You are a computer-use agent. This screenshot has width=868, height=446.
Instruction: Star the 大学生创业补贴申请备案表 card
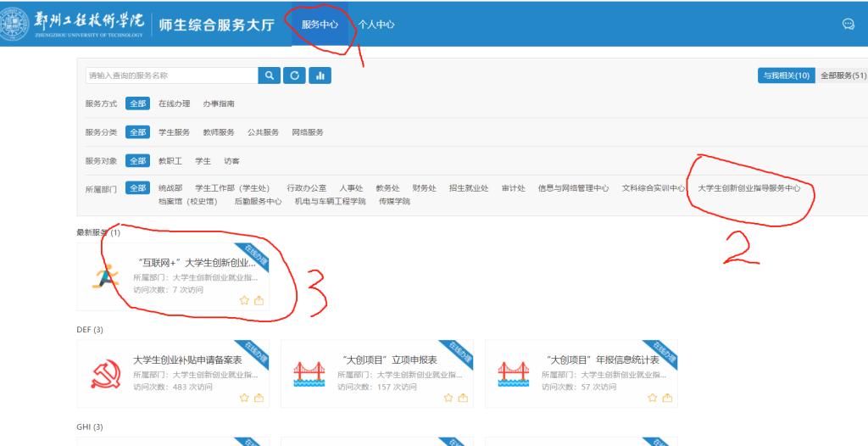click(244, 397)
